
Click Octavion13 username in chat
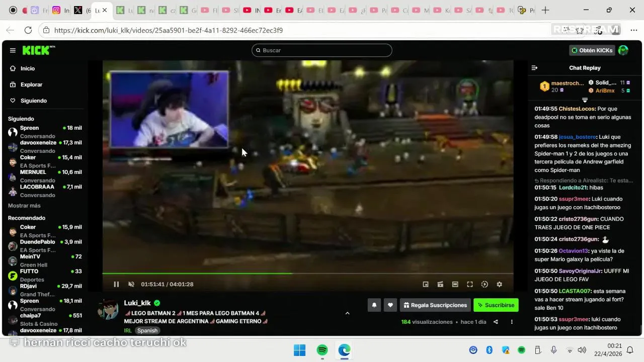tap(573, 251)
